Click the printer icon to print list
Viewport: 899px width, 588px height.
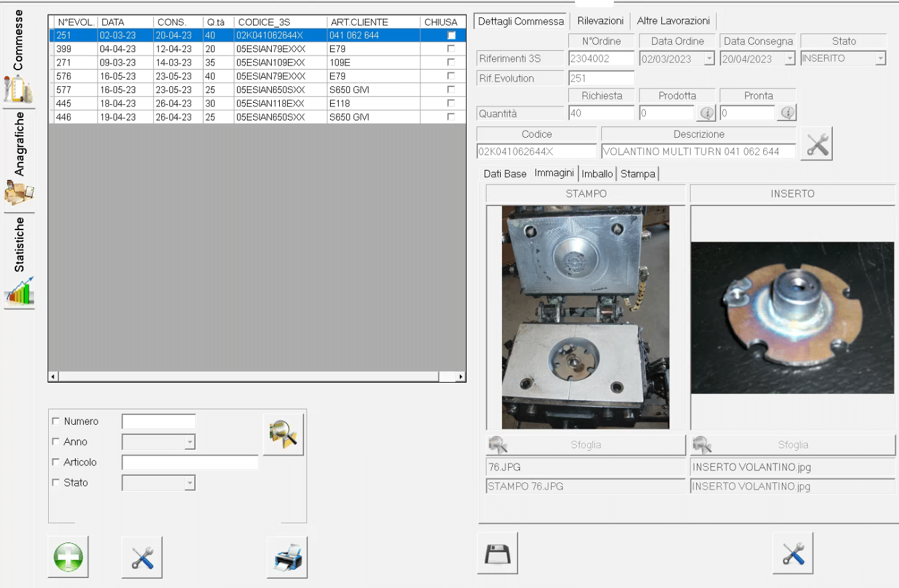click(287, 557)
